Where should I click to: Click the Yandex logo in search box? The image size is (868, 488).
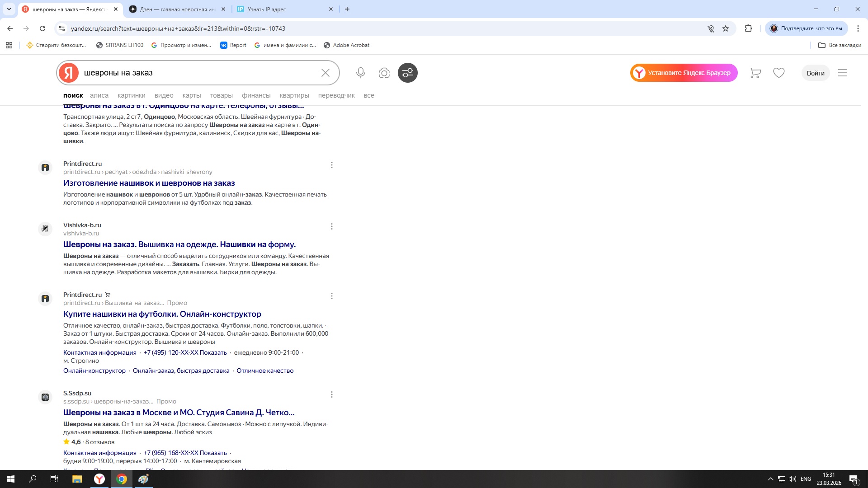[69, 73]
